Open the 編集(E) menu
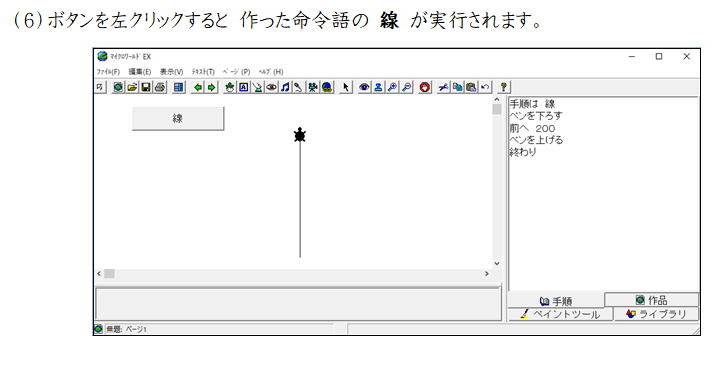This screenshot has width=718, height=365. (x=140, y=72)
